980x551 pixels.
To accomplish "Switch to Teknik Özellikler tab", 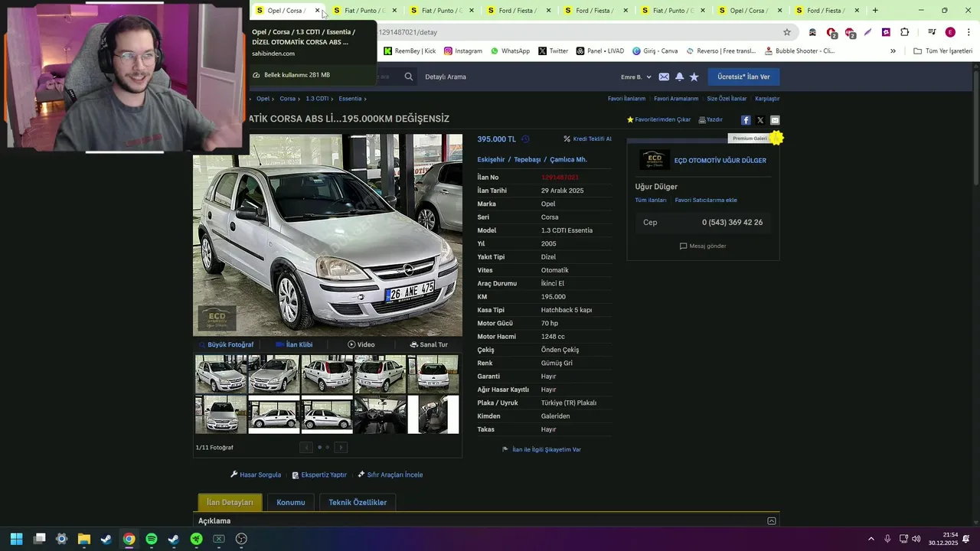I will (358, 503).
